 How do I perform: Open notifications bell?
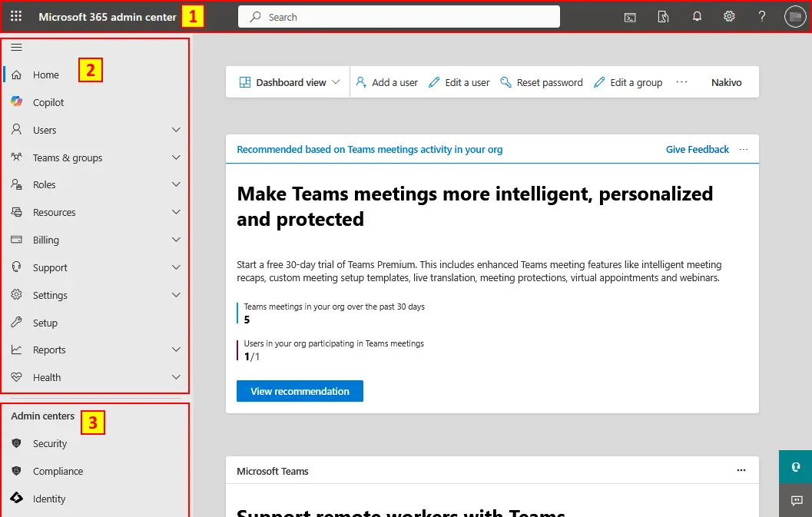point(697,17)
